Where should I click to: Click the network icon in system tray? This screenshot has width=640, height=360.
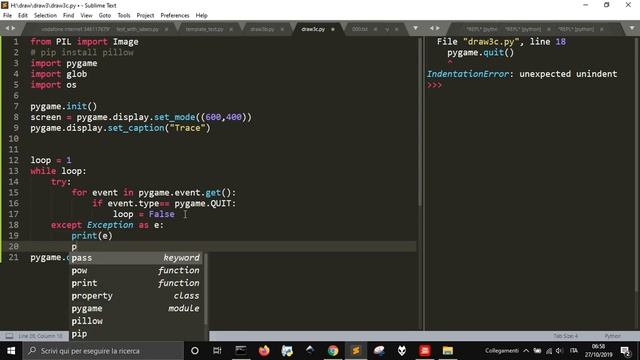(x=549, y=351)
